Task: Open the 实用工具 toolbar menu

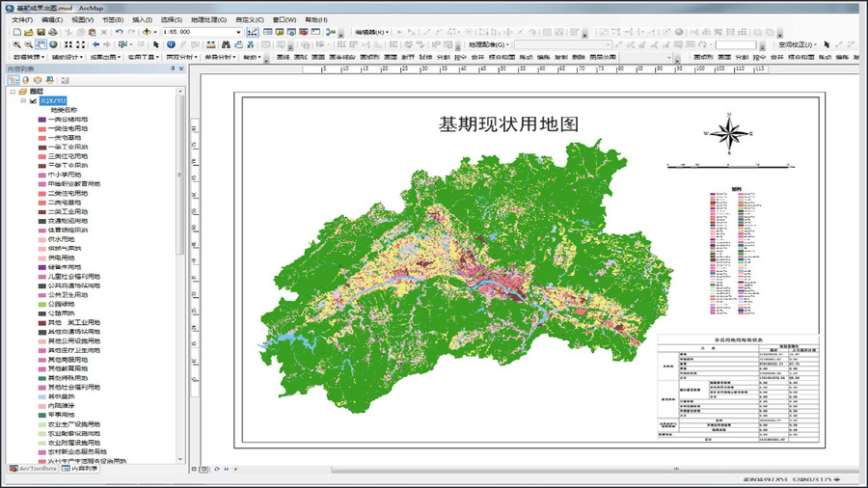Action: coord(144,57)
